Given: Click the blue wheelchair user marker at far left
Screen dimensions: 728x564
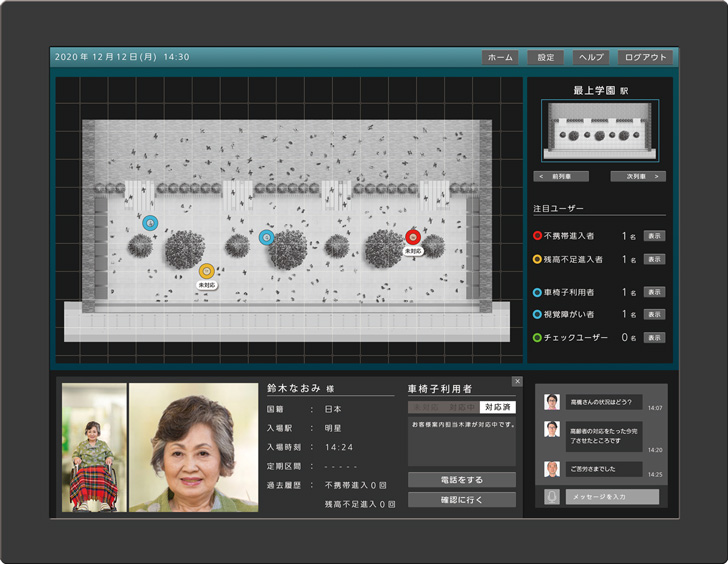Looking at the screenshot, I should click(x=149, y=223).
